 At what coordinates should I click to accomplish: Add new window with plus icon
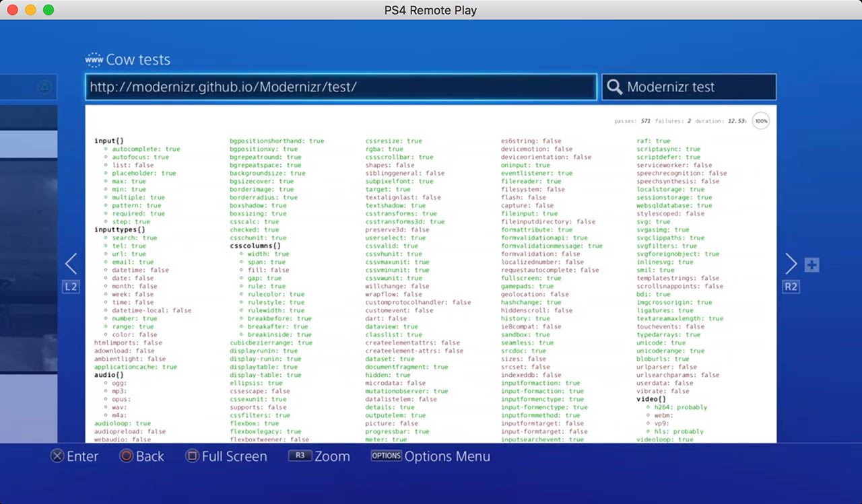812,265
